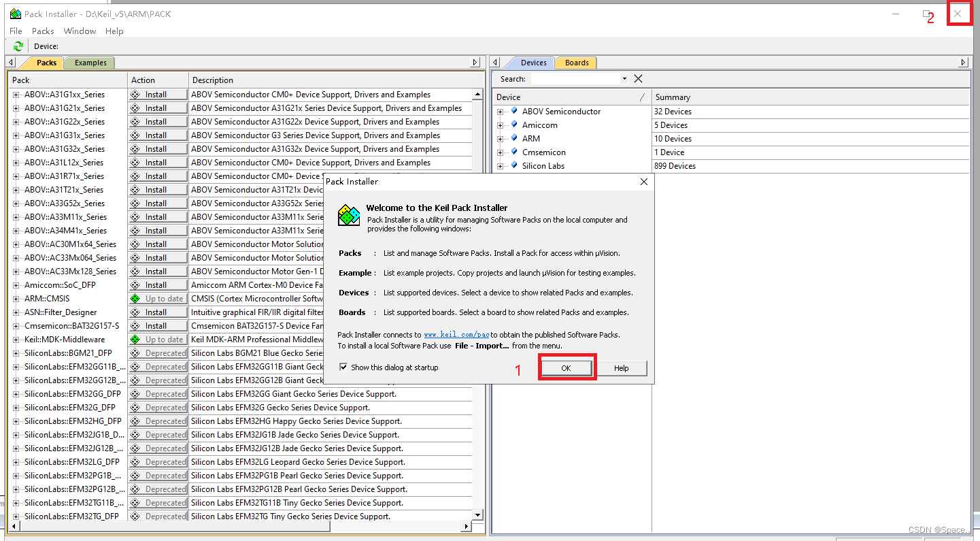Viewport: 980px width, 541px height.
Task: Expand ARM::CMSIS pack tree node
Action: point(16,299)
